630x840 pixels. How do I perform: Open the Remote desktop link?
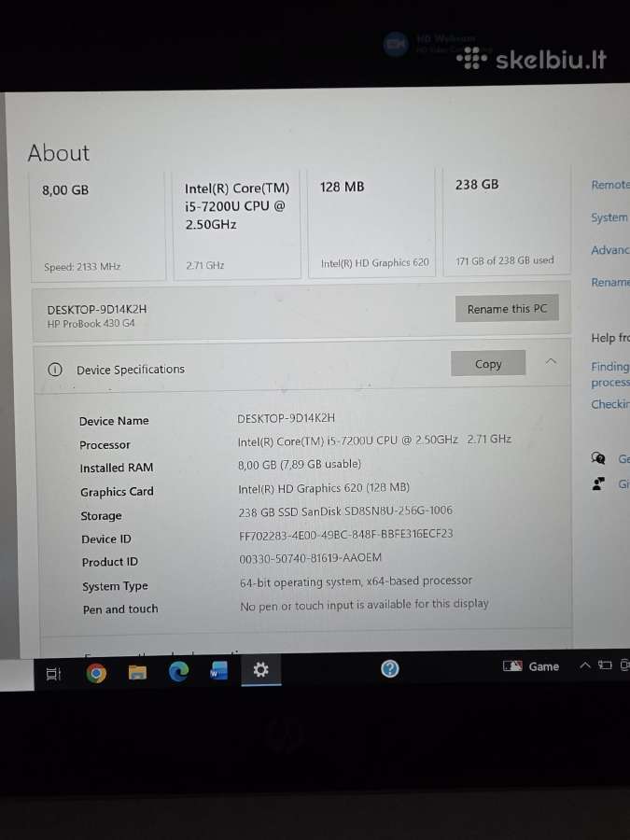pyautogui.click(x=610, y=185)
